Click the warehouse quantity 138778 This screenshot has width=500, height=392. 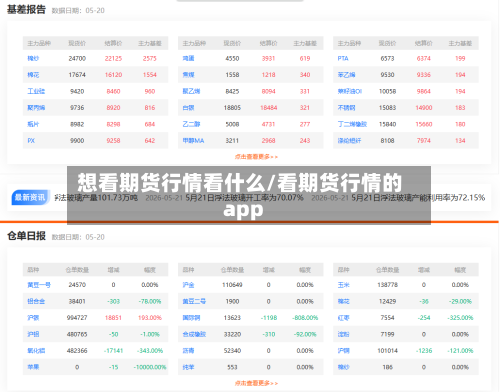(x=387, y=285)
